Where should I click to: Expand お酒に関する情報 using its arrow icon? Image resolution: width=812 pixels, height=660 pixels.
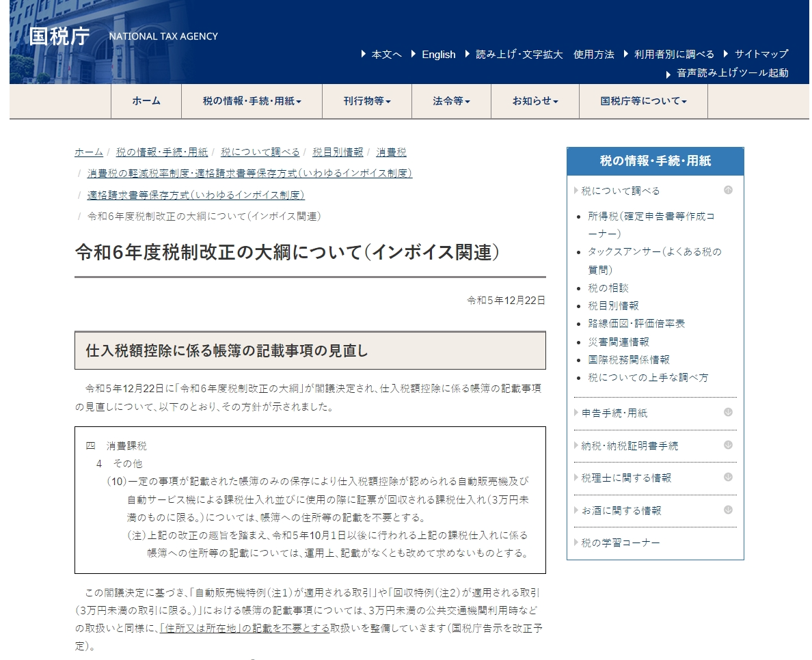click(x=729, y=510)
